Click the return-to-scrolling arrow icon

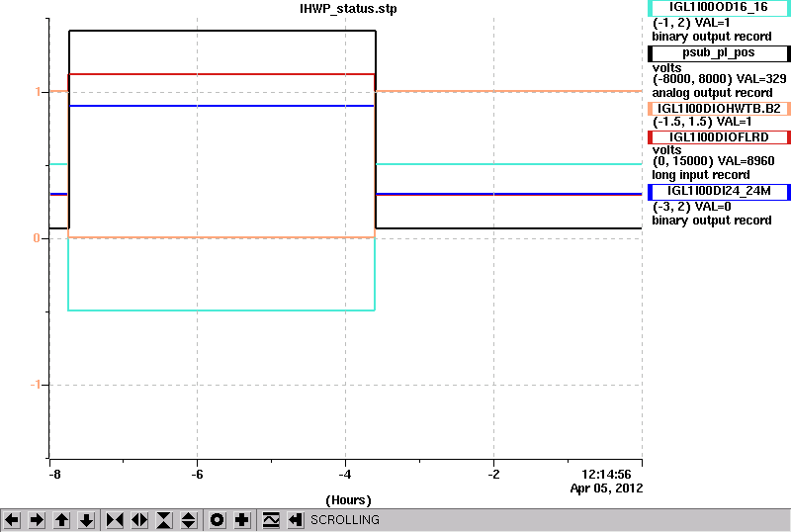296,520
